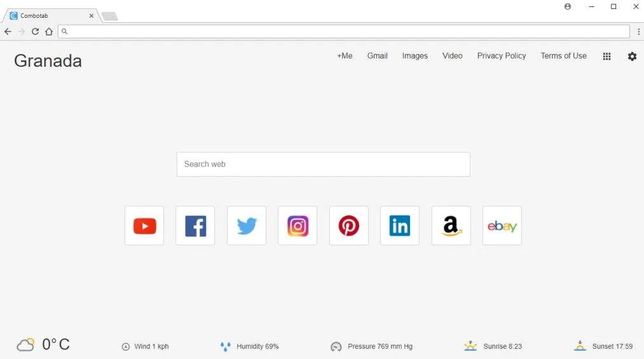Viewport: 644px width, 359px height.
Task: Open the Images link
Action: tap(415, 56)
